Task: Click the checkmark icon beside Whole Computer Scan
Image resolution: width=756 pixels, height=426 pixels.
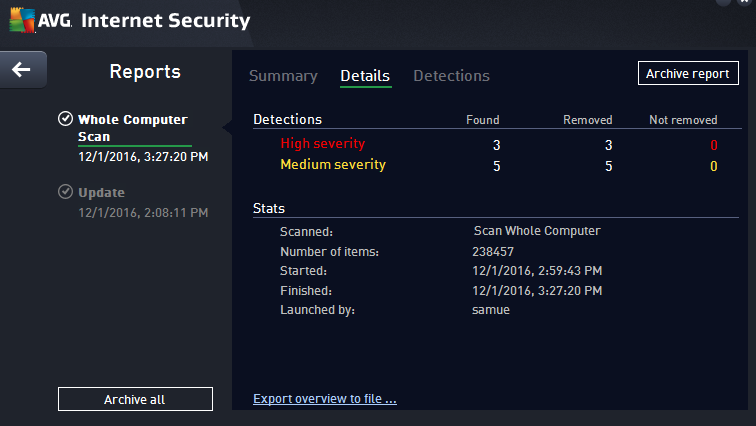Action: 65,120
